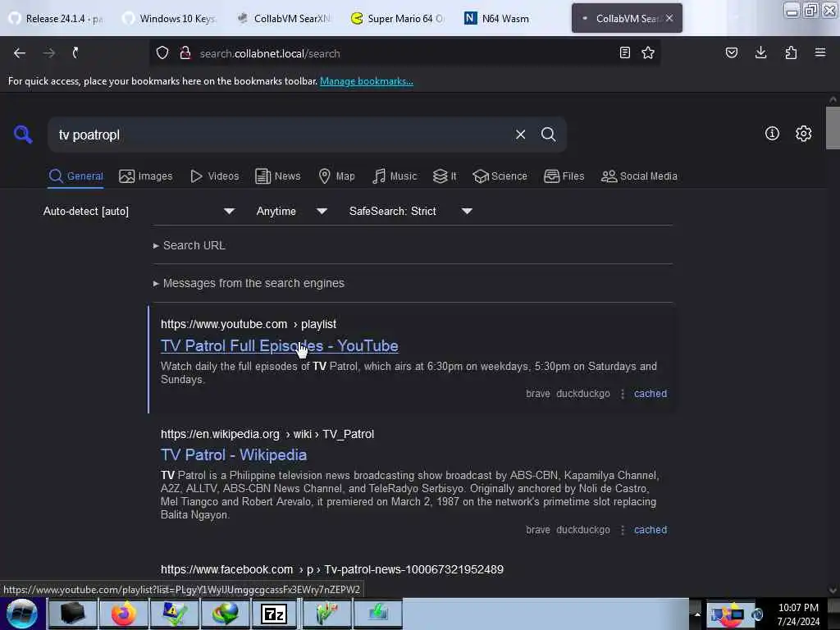This screenshot has width=840, height=630.
Task: View the site security padlock info
Action: pyautogui.click(x=185, y=53)
